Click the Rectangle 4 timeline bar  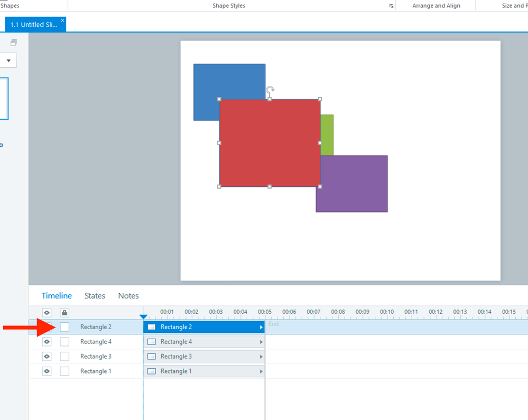[x=204, y=342]
